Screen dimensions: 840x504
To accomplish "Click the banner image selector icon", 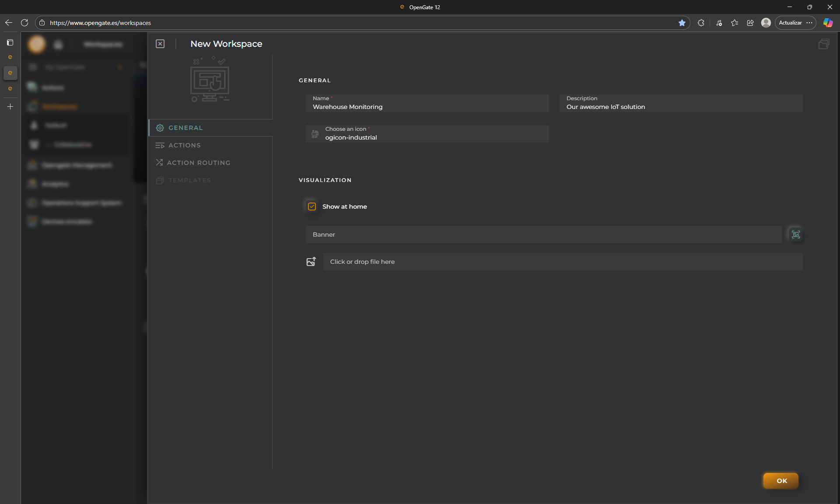I will (795, 234).
